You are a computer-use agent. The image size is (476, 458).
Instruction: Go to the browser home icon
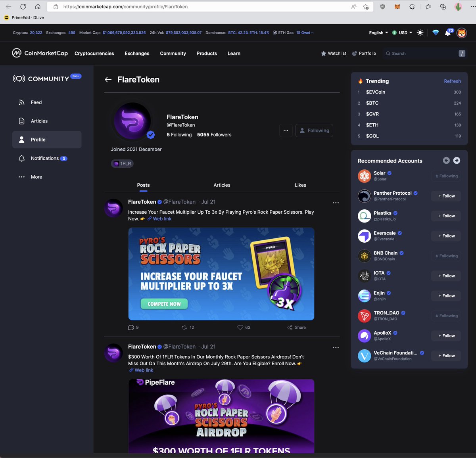coord(38,6)
